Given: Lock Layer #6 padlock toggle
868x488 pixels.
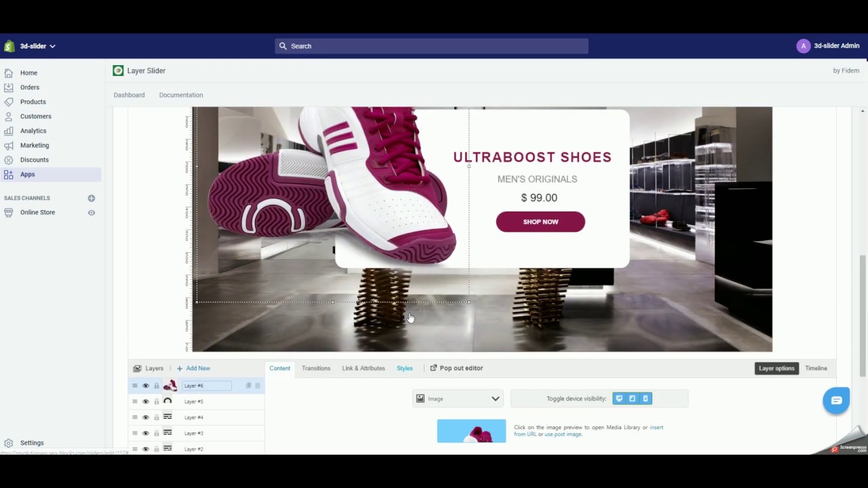Looking at the screenshot, I should click(157, 386).
